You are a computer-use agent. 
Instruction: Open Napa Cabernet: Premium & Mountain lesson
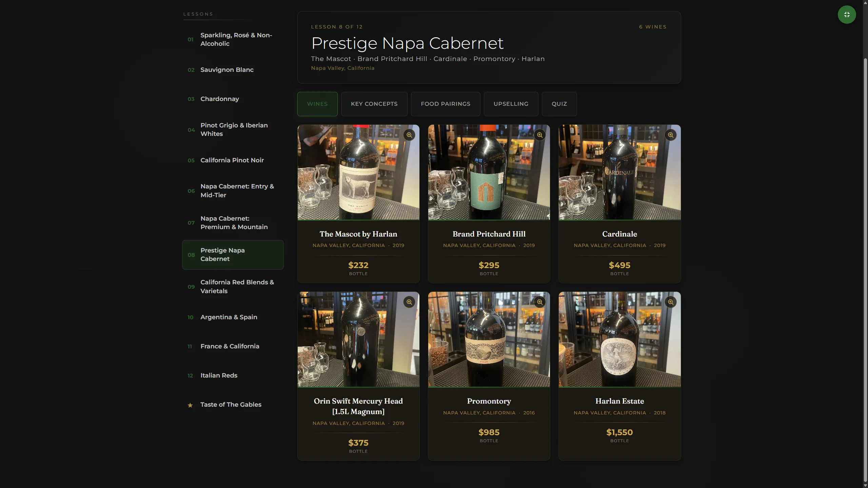pyautogui.click(x=233, y=223)
